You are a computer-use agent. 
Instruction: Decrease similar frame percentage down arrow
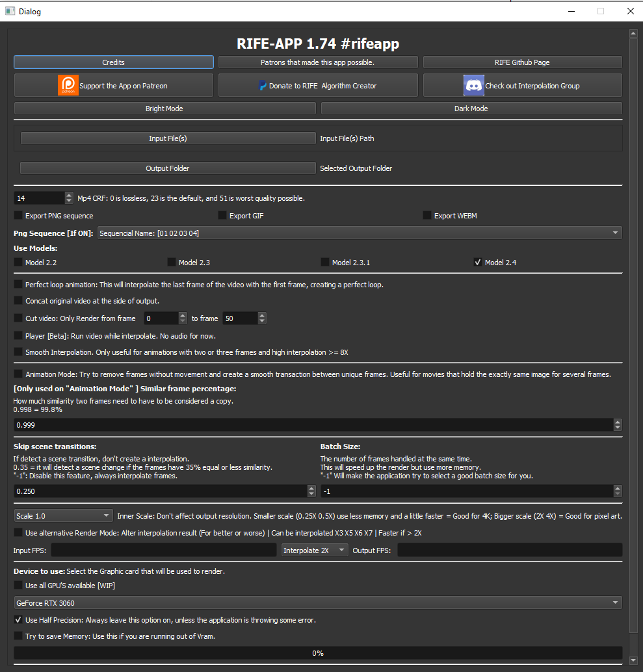[x=617, y=428]
